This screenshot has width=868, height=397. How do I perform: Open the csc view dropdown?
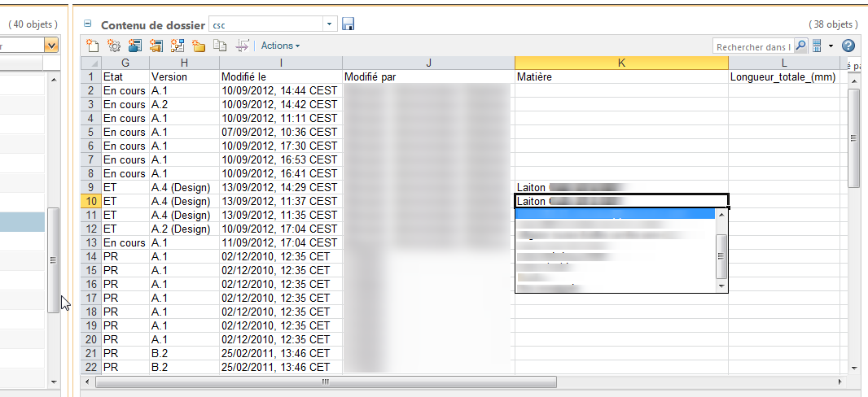pyautogui.click(x=330, y=24)
